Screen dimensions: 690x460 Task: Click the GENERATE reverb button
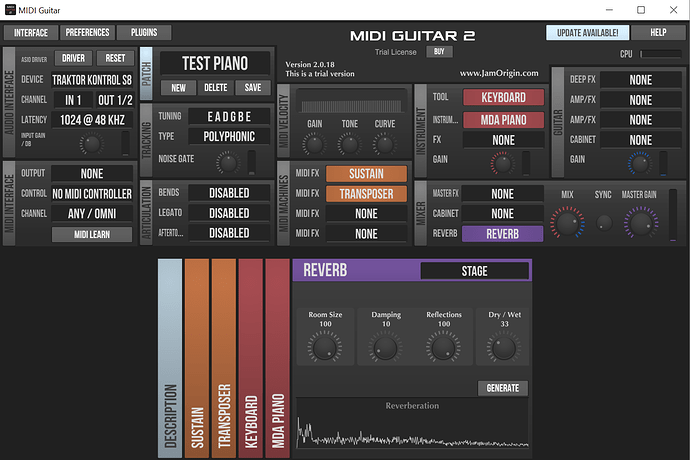[x=503, y=388]
